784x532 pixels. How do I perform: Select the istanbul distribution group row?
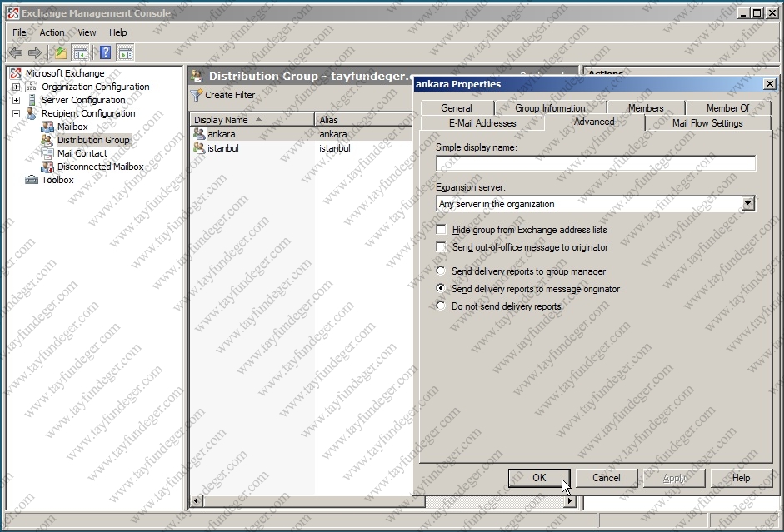click(302, 148)
